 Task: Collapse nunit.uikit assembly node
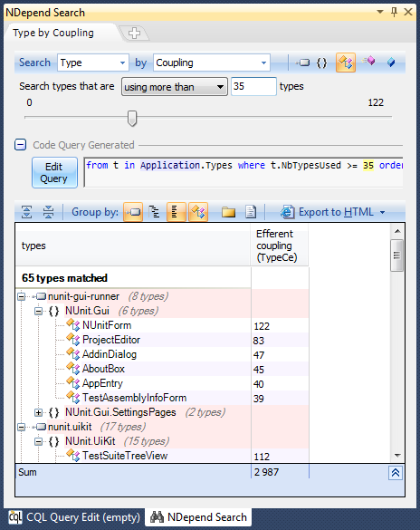(x=21, y=428)
